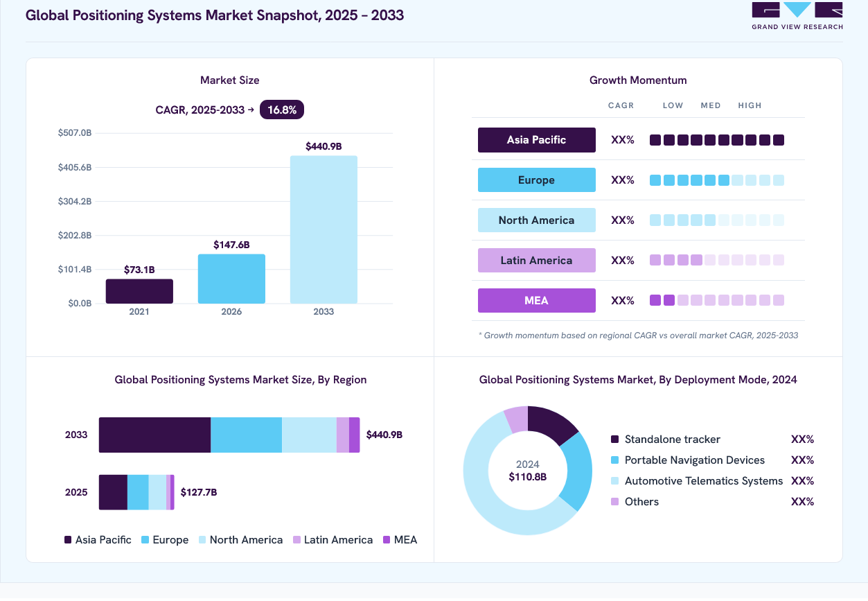Image resolution: width=868 pixels, height=601 pixels.
Task: Click the Asia Pacific segment in 2025 bar
Action: pyautogui.click(x=113, y=492)
